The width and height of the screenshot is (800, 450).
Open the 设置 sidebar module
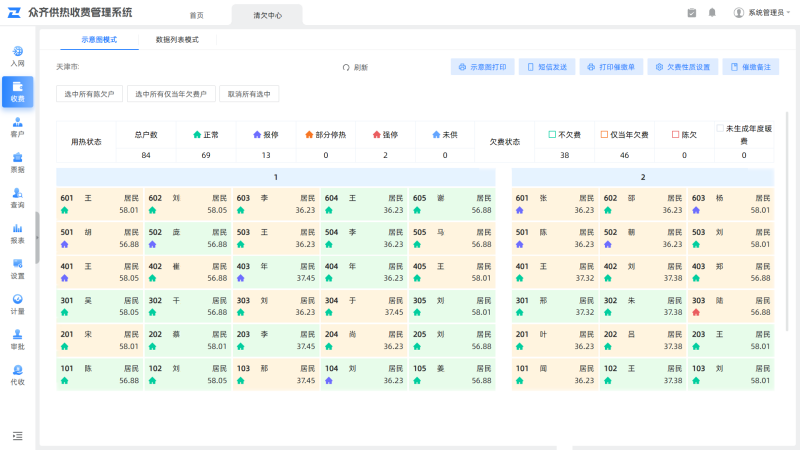click(17, 269)
